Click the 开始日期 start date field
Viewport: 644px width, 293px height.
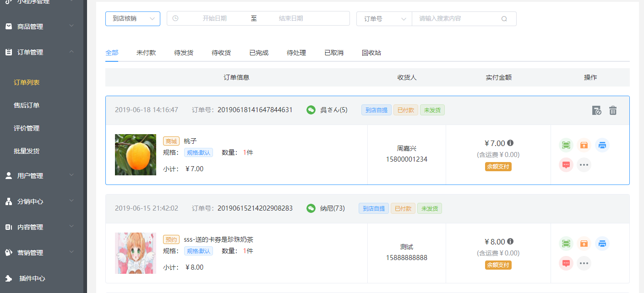214,19
